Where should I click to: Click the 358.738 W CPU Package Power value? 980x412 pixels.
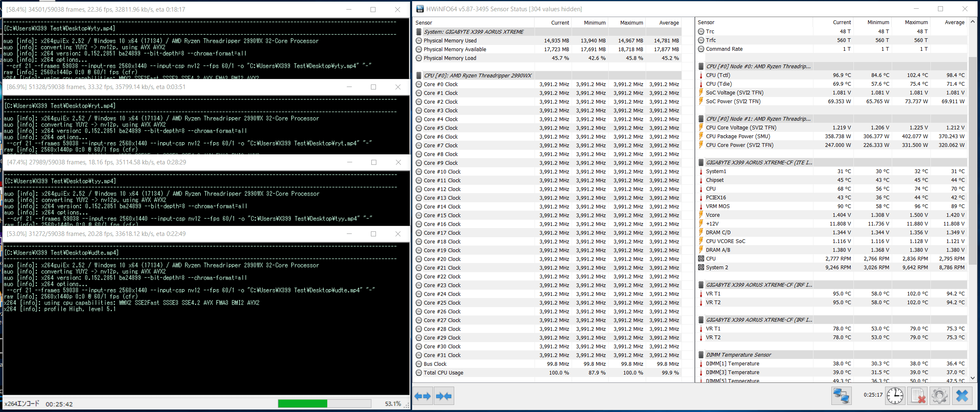pyautogui.click(x=838, y=137)
